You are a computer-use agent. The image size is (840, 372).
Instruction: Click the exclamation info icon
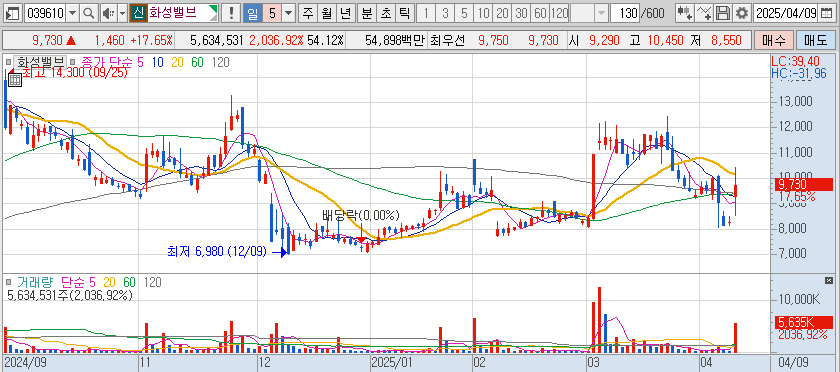click(x=231, y=13)
